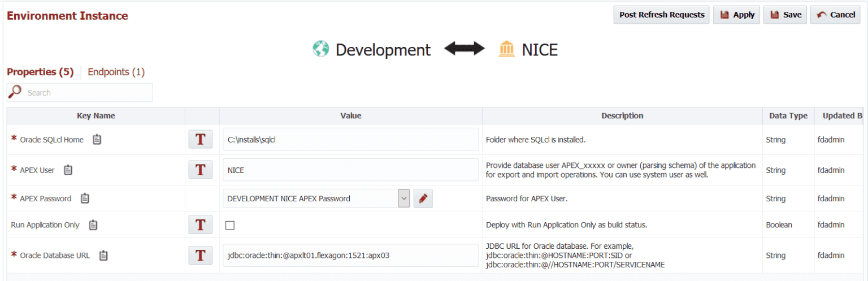This screenshot has height=281, width=868.
Task: Click the Post Refresh Requests button
Action: coord(661,15)
